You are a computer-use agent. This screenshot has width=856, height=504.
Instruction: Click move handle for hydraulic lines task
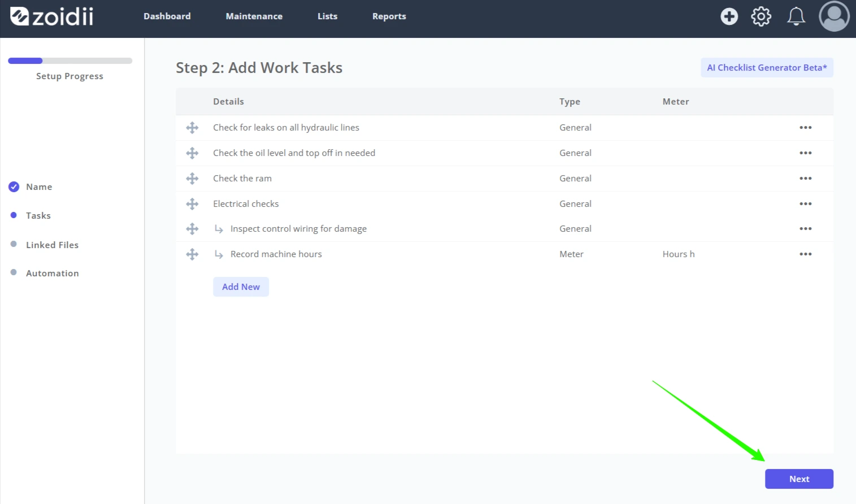click(192, 128)
